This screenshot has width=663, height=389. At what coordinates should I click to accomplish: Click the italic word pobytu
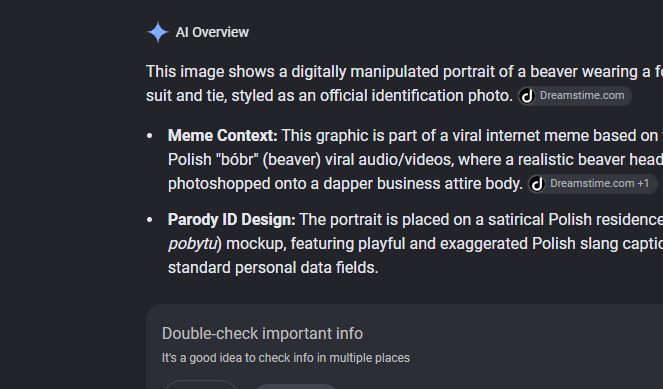(192, 244)
